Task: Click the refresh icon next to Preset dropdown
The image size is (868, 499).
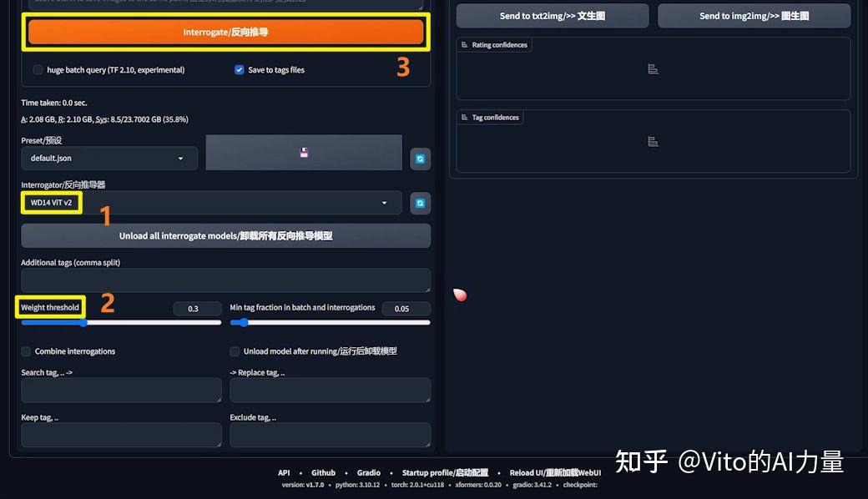Action: pos(420,159)
